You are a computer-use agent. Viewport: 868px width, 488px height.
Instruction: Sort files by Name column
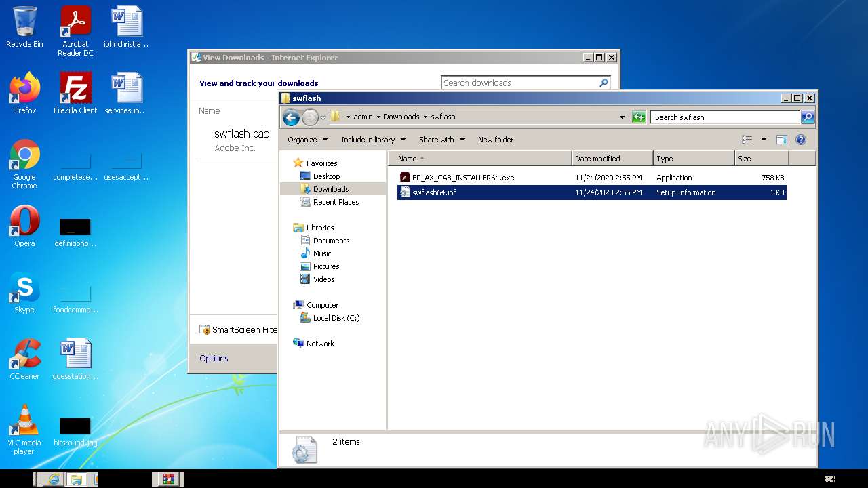(x=479, y=159)
